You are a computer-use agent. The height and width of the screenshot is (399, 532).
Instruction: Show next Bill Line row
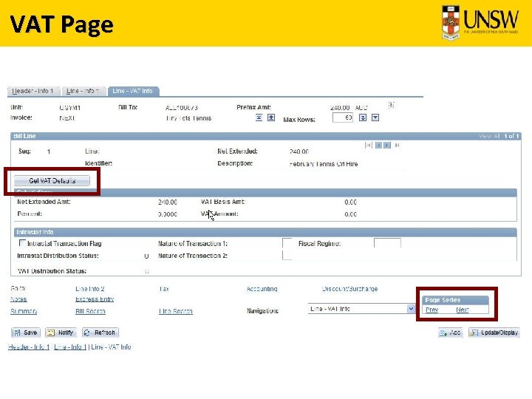coord(386,146)
